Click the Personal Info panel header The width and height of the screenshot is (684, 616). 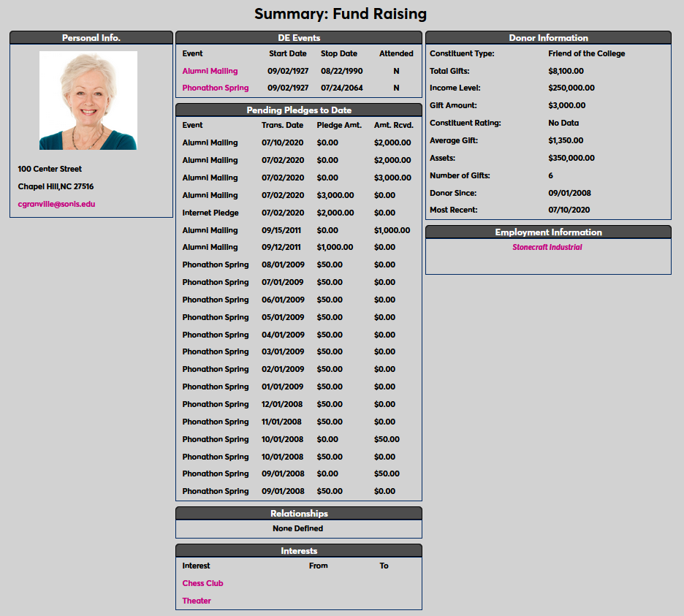[91, 37]
